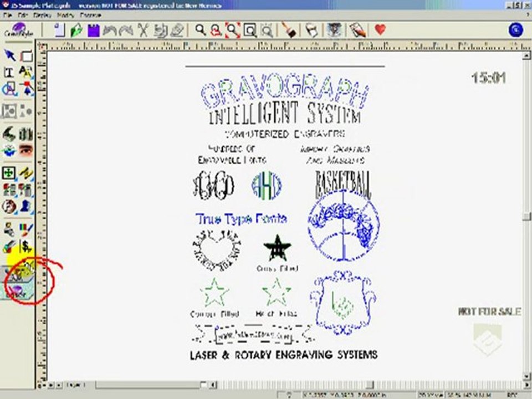Click the black cross-filled star object
The width and height of the screenshot is (532, 399).
277,248
